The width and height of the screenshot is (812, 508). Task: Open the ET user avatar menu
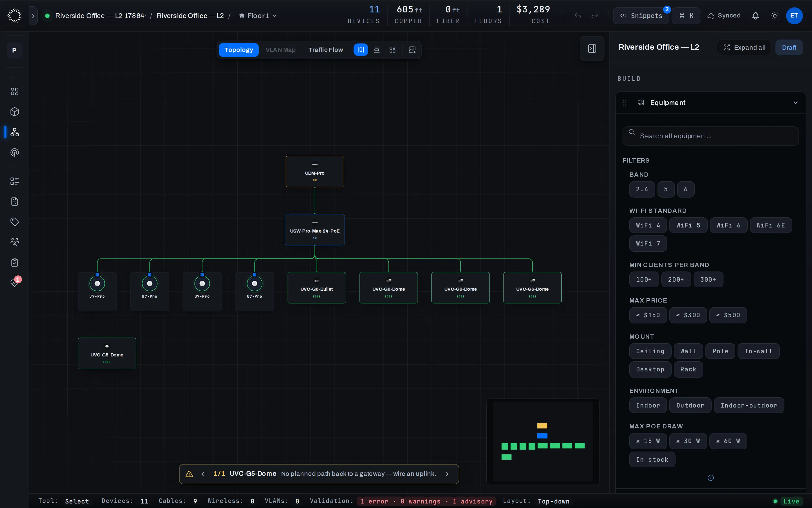click(x=794, y=16)
